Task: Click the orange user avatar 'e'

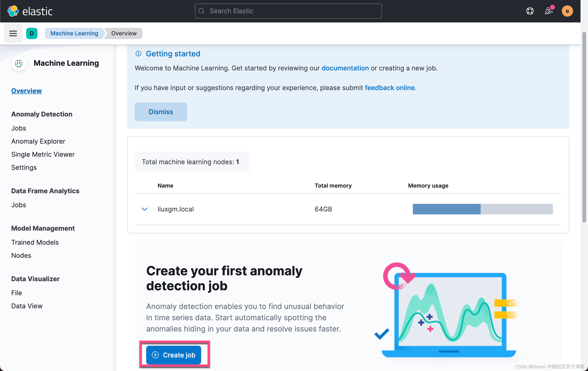Action: coord(567,11)
